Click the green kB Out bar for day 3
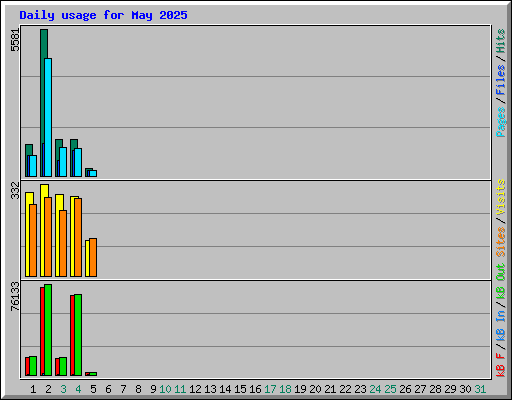 pos(63,366)
